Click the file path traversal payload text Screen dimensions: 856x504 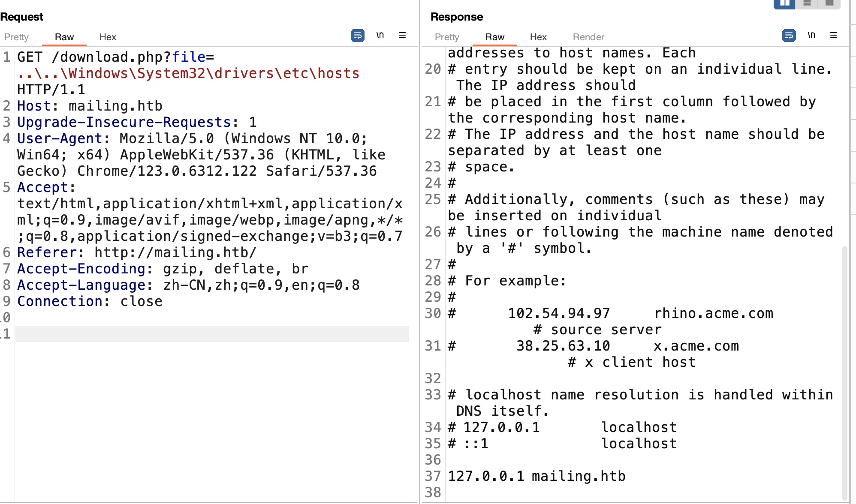pyautogui.click(x=189, y=73)
